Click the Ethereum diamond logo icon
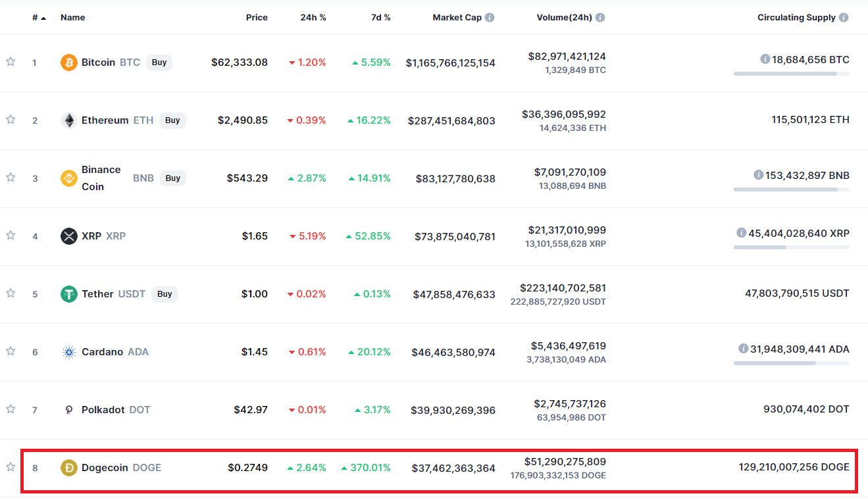The width and height of the screenshot is (868, 504). (69, 120)
